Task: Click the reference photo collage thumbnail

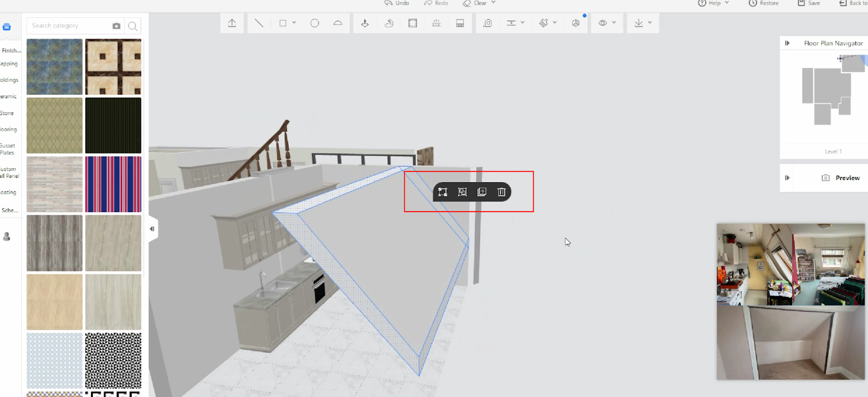Action: tap(791, 302)
